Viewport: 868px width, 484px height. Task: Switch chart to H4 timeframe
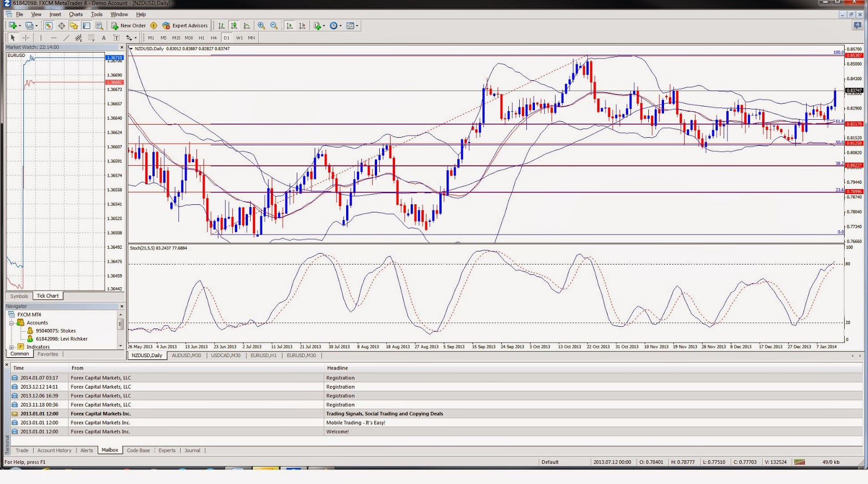tap(214, 38)
